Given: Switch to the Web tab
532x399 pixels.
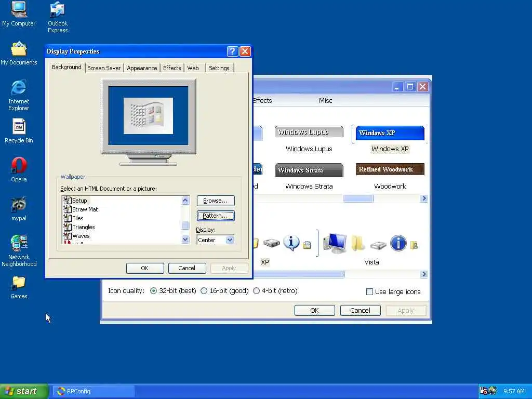Looking at the screenshot, I should [193, 68].
